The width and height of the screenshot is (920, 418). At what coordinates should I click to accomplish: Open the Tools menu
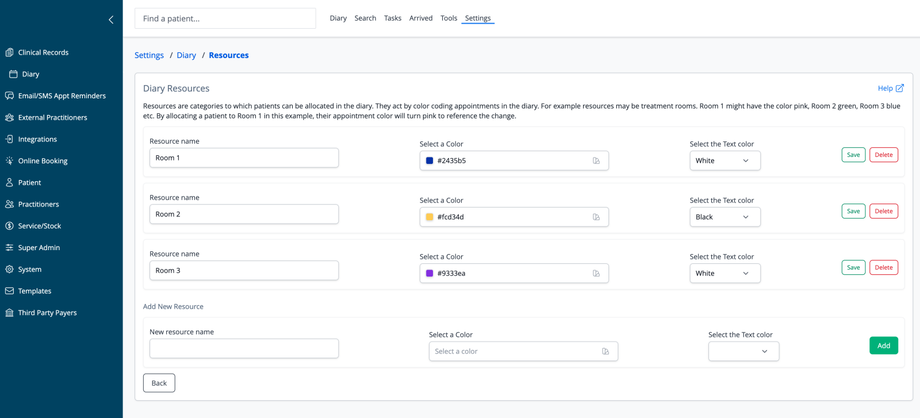pos(449,18)
